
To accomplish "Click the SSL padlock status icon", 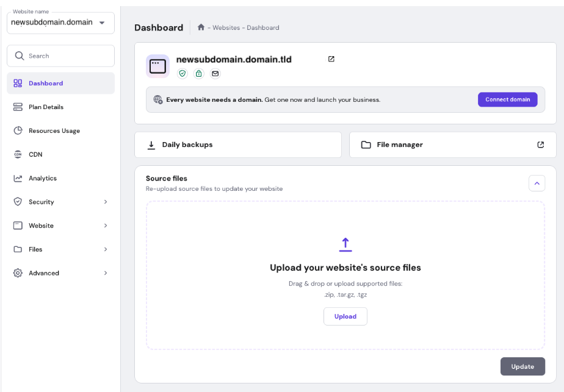I will [x=199, y=74].
